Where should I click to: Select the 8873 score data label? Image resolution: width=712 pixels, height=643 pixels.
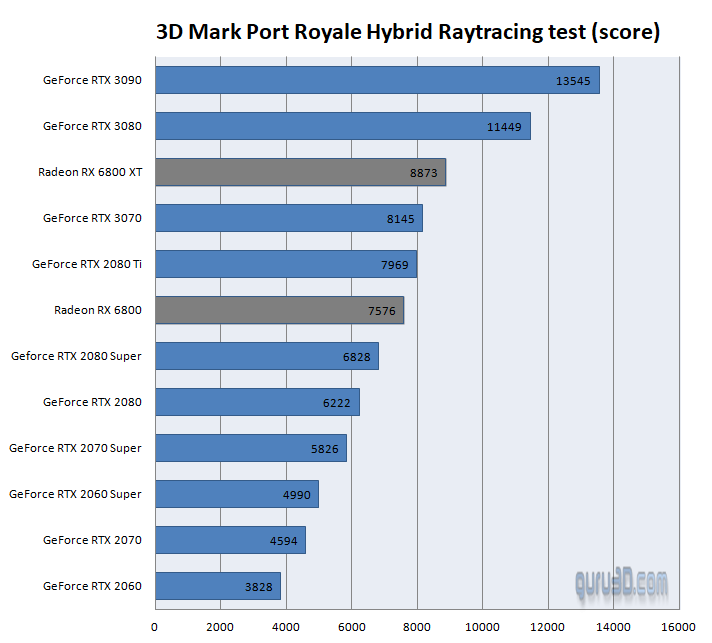tap(424, 173)
